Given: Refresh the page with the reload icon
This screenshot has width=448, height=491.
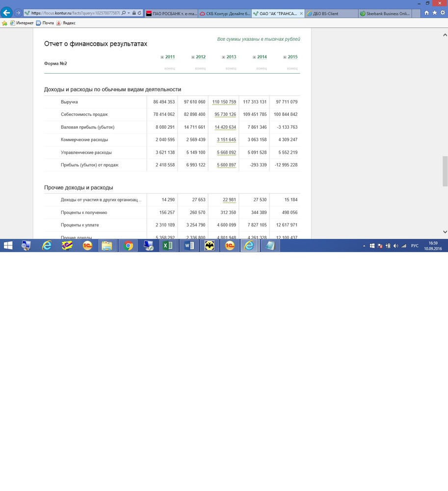Looking at the screenshot, I should pyautogui.click(x=139, y=13).
